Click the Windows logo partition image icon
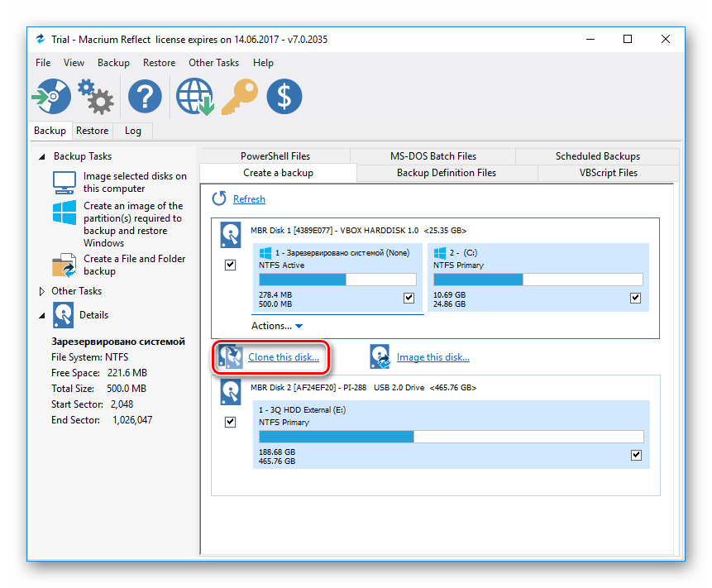The height and width of the screenshot is (588, 712). point(65,213)
